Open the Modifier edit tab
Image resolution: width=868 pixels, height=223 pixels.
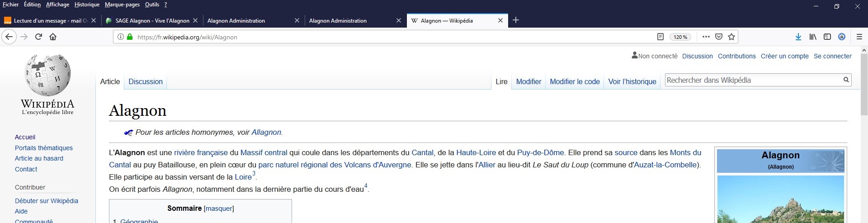528,81
